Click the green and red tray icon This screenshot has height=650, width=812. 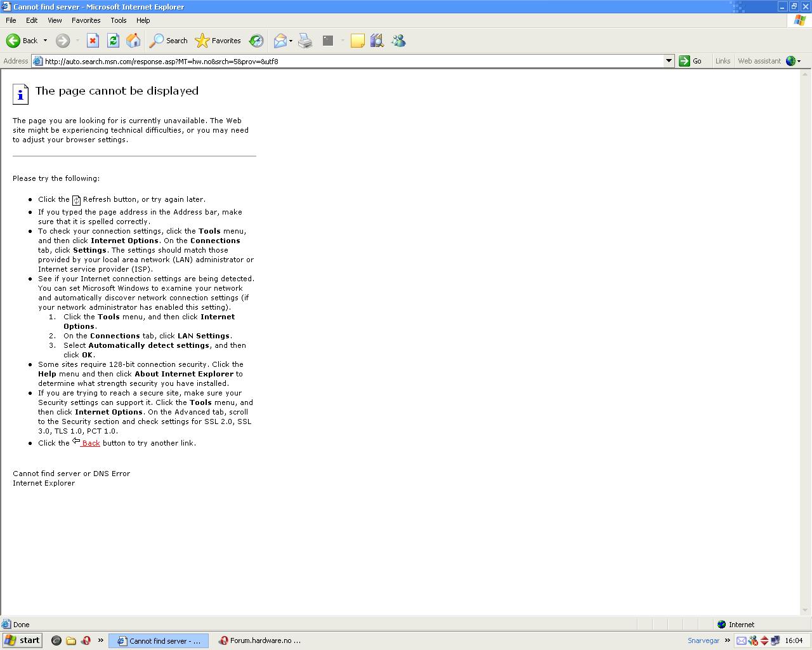[753, 640]
